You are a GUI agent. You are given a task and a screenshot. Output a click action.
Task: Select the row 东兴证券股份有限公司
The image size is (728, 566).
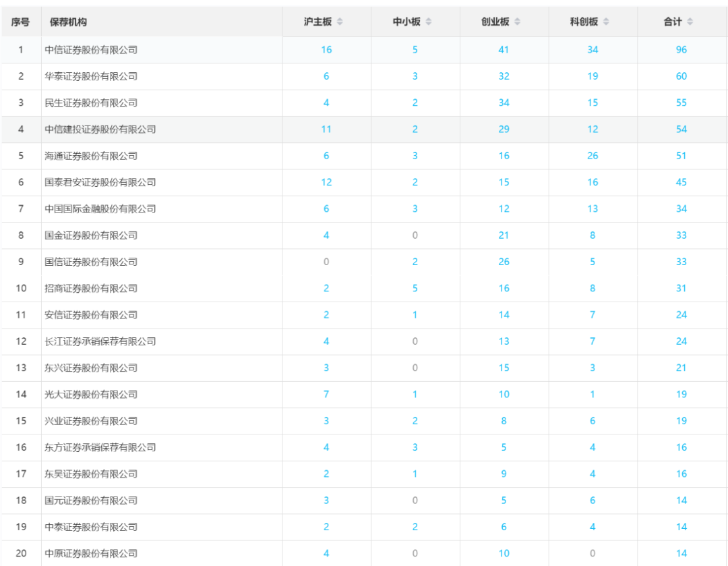click(x=364, y=368)
